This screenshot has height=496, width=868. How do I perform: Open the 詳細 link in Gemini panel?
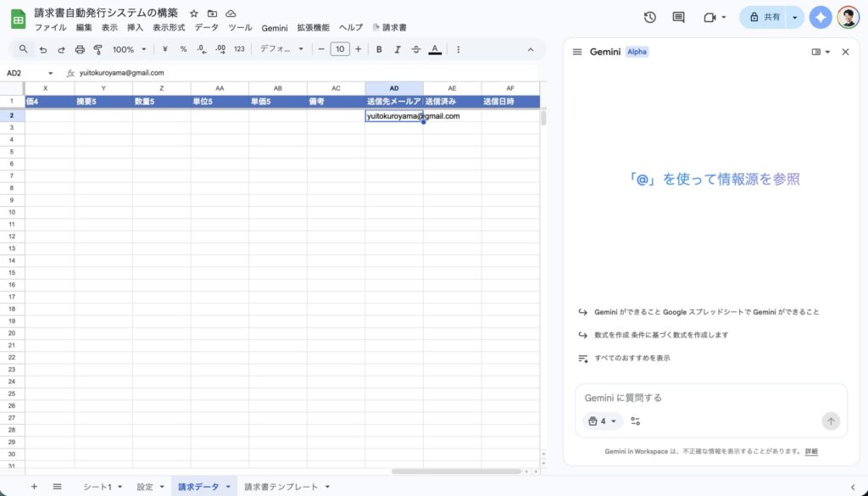coord(811,452)
